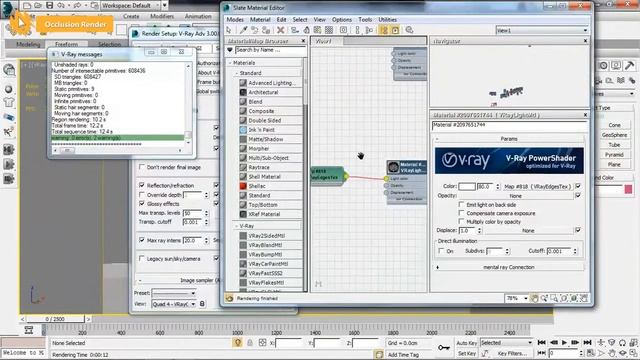Viewport: 640px width, 360px height.
Task: Click the pink object color swatch
Action: pos(628,189)
